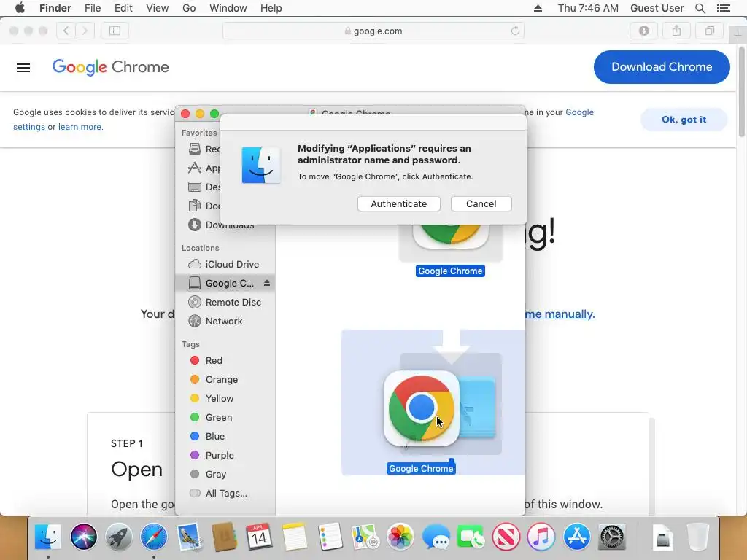Open System Preferences from the Dock
This screenshot has height=560, width=747.
click(x=612, y=537)
